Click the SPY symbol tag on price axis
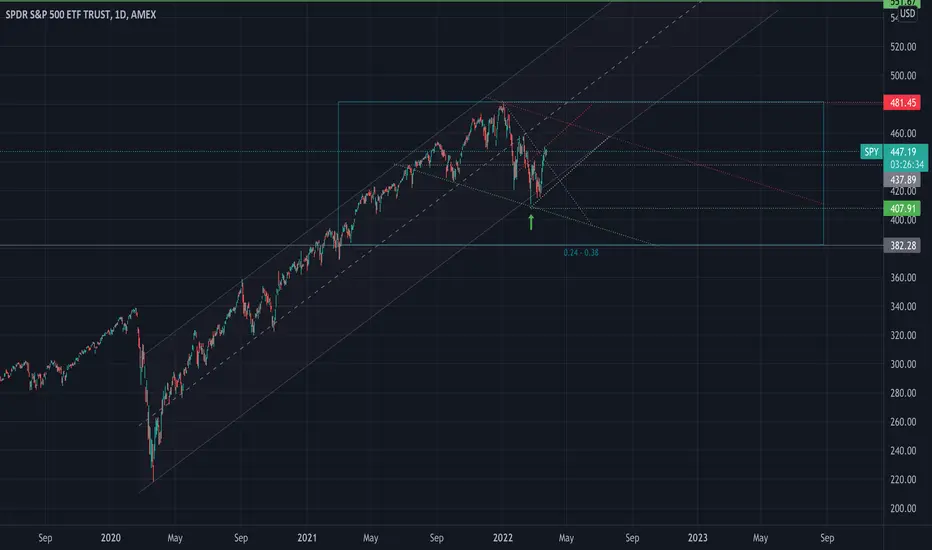The height and width of the screenshot is (550, 932). pyautogui.click(x=871, y=152)
